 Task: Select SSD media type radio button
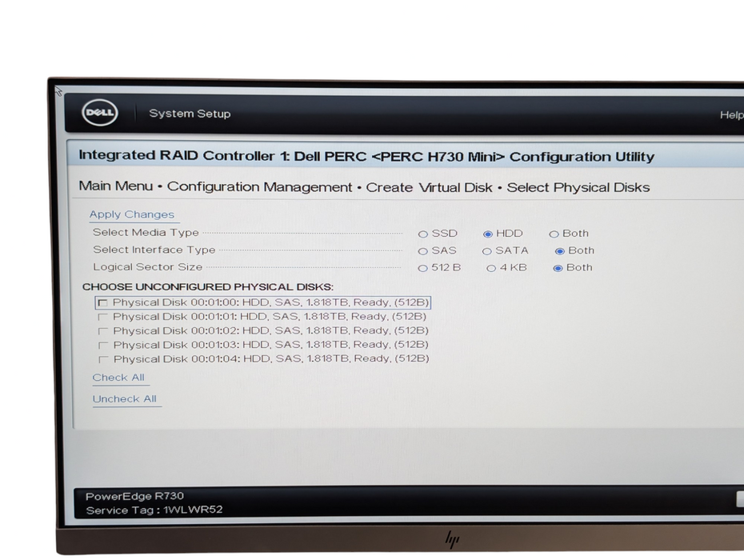pos(422,234)
